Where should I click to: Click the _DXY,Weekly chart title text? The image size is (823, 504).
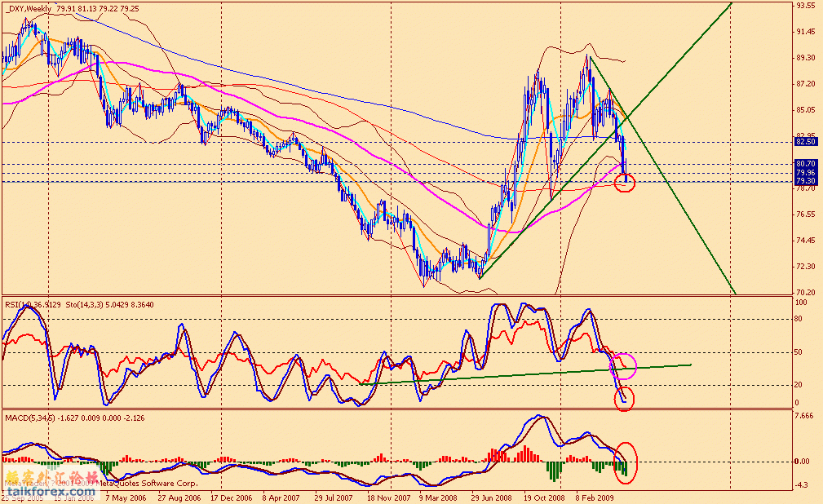(x=29, y=9)
